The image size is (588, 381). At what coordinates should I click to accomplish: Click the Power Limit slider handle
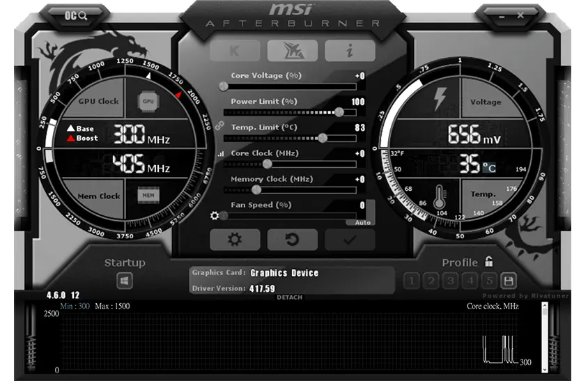coord(339,112)
